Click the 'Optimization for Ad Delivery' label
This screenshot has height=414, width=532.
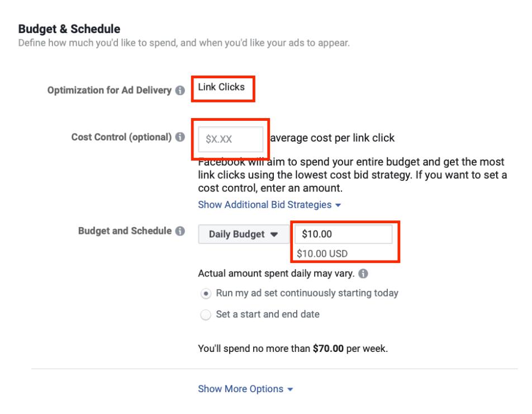coord(109,90)
